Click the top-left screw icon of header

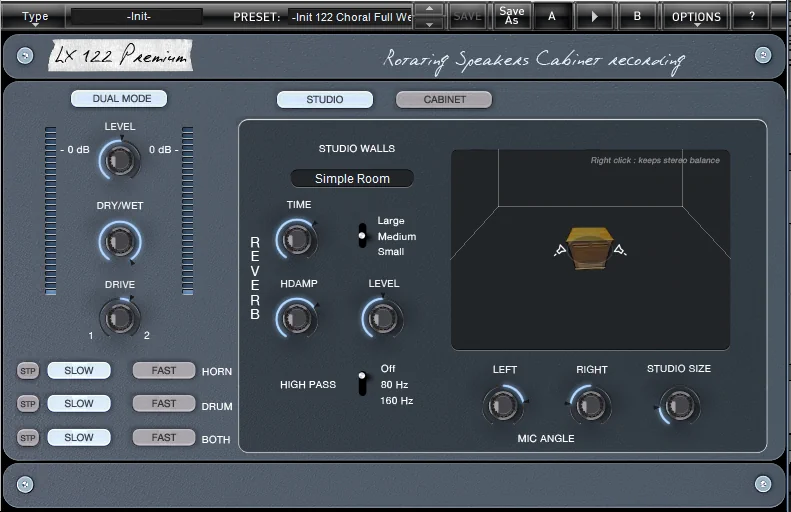(25, 55)
